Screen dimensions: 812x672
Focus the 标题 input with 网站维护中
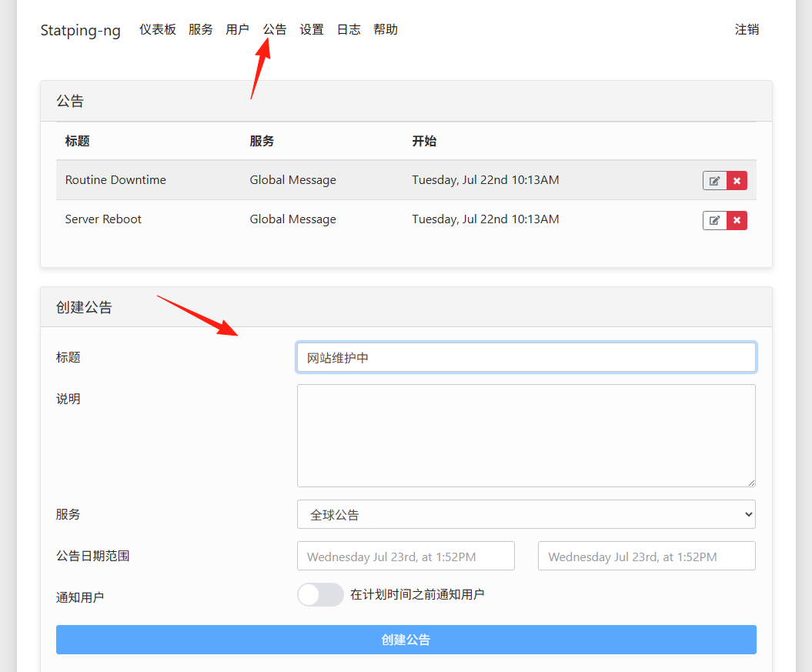point(526,357)
